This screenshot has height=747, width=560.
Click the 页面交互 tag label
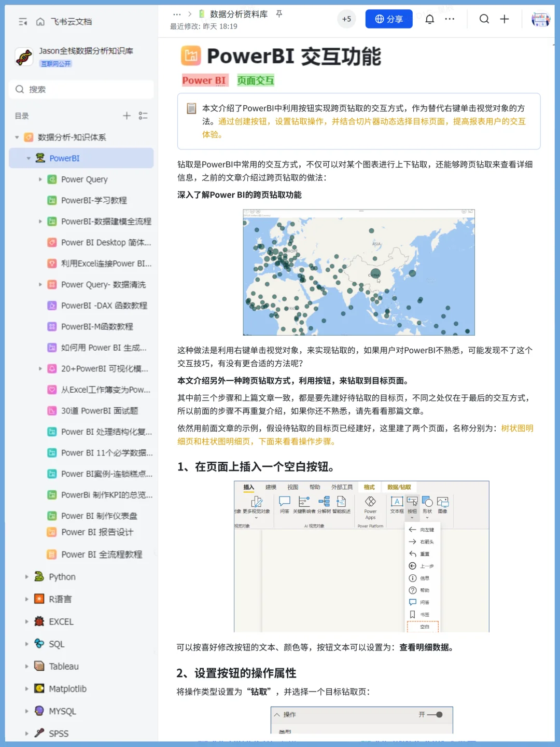pyautogui.click(x=256, y=80)
